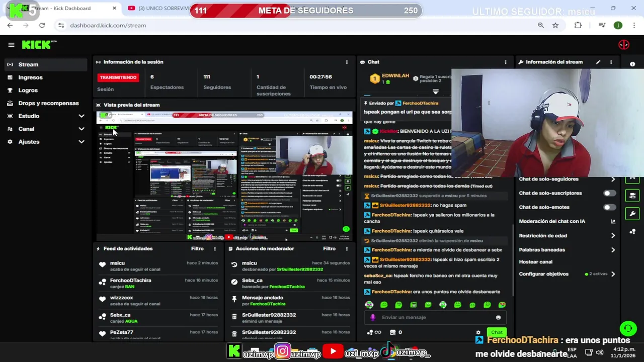
Task: Click SrGuillester92882332 link in msicu desbaneado row
Action: pos(300,269)
